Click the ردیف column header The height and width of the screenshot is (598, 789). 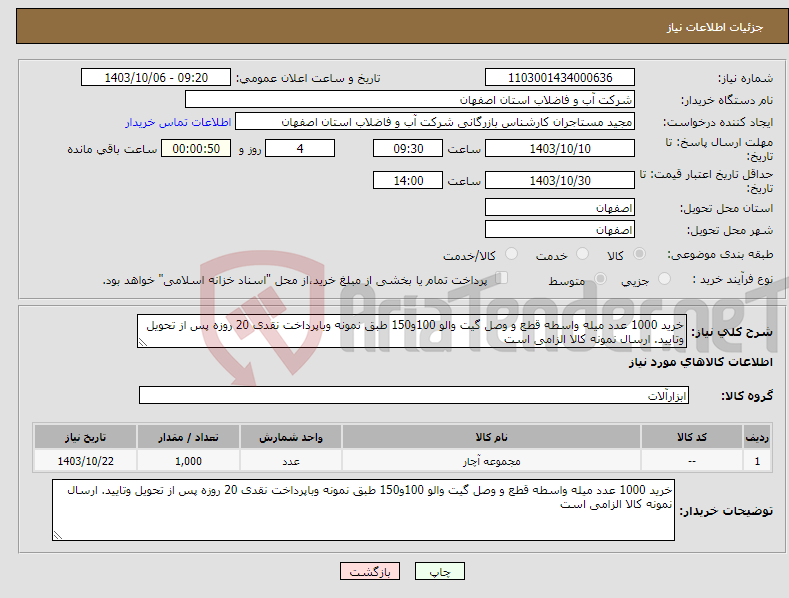(757, 437)
